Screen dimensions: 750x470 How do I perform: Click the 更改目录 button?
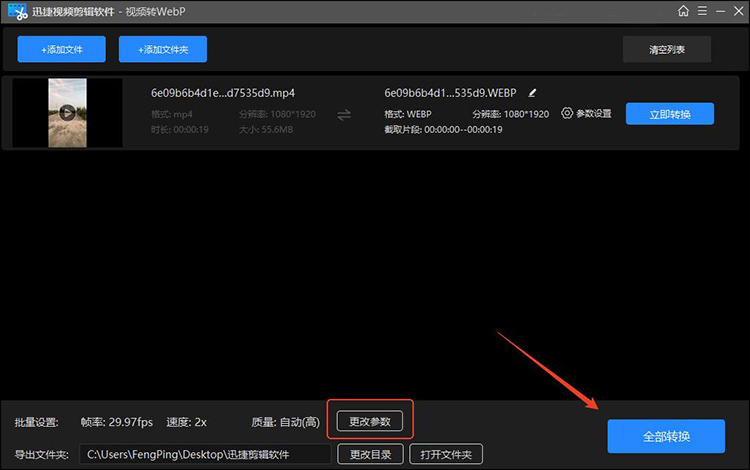coord(371,454)
